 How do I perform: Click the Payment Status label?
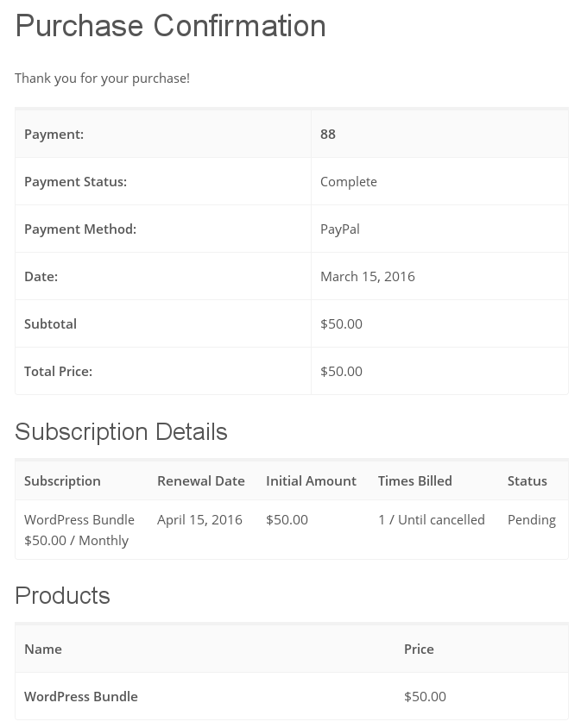pyautogui.click(x=75, y=181)
